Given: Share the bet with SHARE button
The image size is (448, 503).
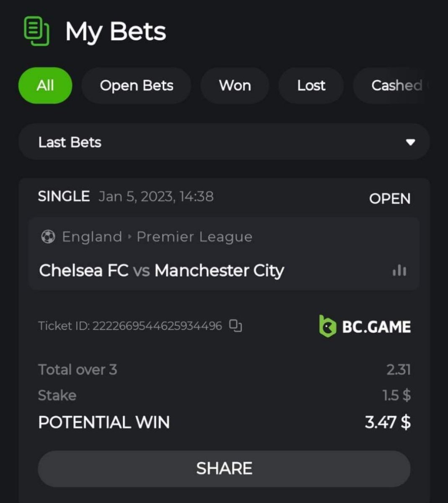Looking at the screenshot, I should (224, 469).
